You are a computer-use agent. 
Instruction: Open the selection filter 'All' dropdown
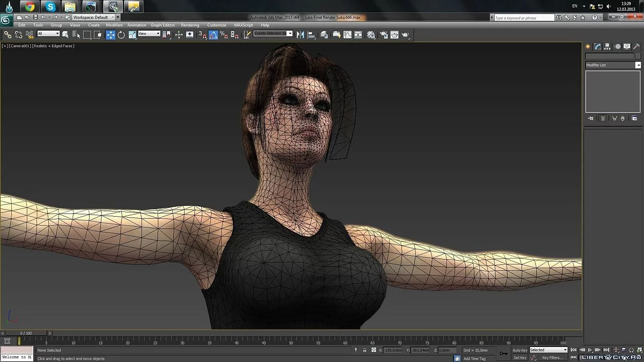[x=48, y=34]
